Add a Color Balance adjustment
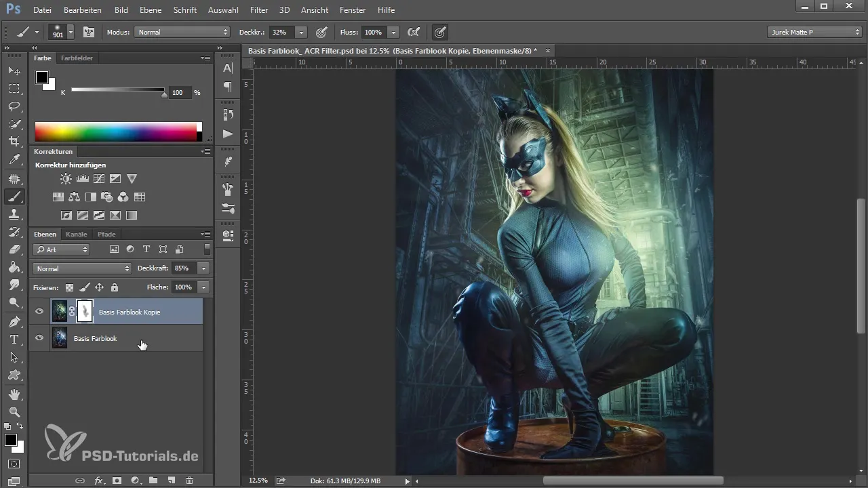 tap(75, 197)
